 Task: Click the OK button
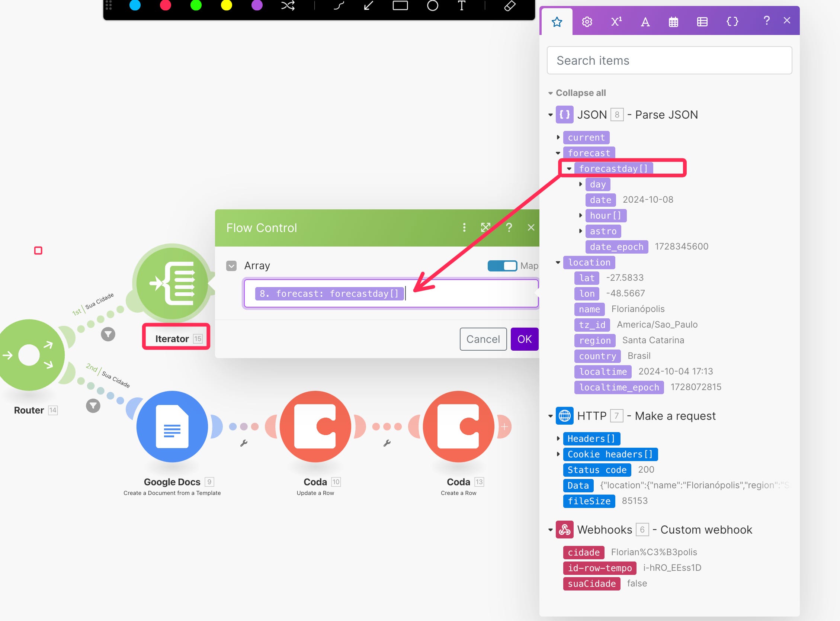pyautogui.click(x=524, y=339)
